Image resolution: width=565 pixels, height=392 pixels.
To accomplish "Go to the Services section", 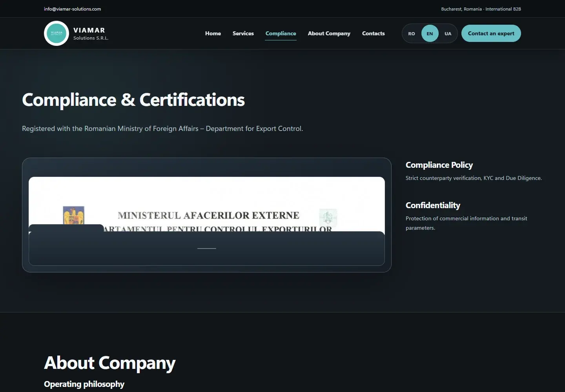I will click(243, 33).
